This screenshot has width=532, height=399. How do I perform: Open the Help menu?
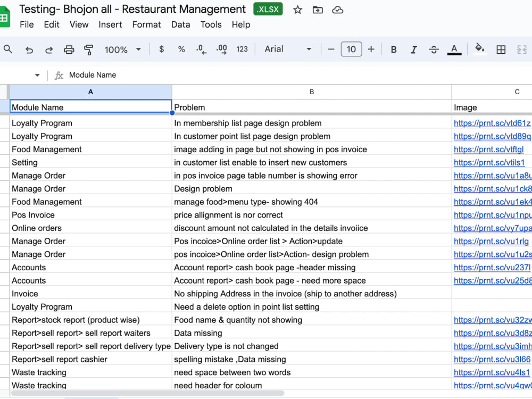coord(241,24)
